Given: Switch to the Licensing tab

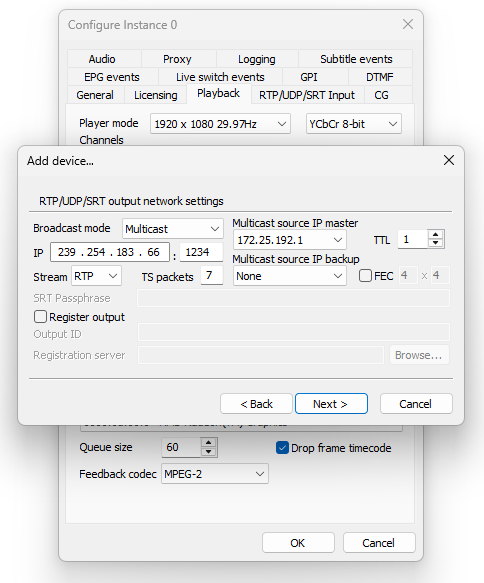Looking at the screenshot, I should click(x=156, y=95).
